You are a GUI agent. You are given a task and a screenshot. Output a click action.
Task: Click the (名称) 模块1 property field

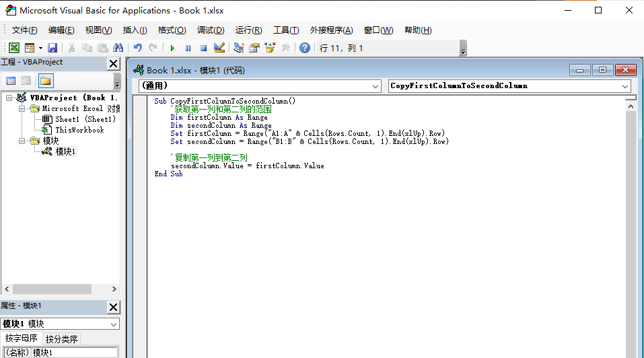61,352
